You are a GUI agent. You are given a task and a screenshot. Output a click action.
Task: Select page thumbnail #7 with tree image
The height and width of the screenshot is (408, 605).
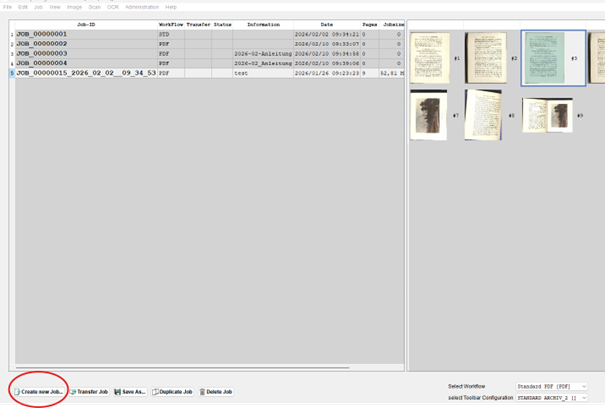point(428,114)
